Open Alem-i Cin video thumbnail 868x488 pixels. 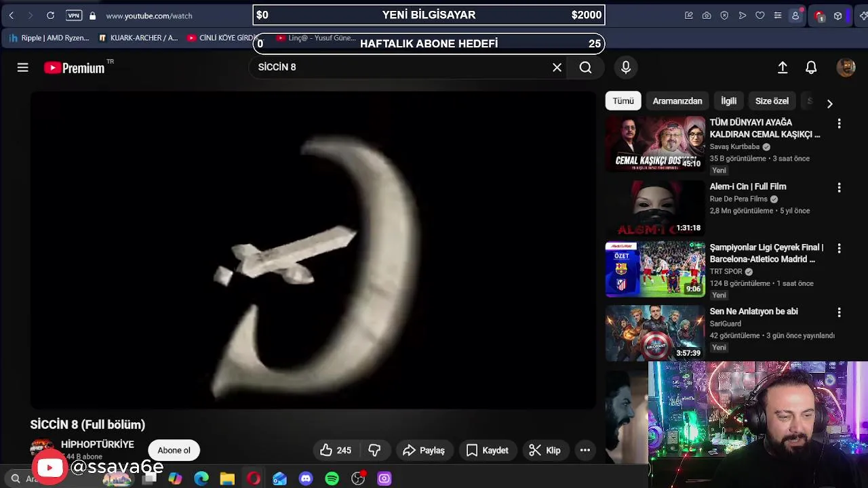pyautogui.click(x=655, y=207)
